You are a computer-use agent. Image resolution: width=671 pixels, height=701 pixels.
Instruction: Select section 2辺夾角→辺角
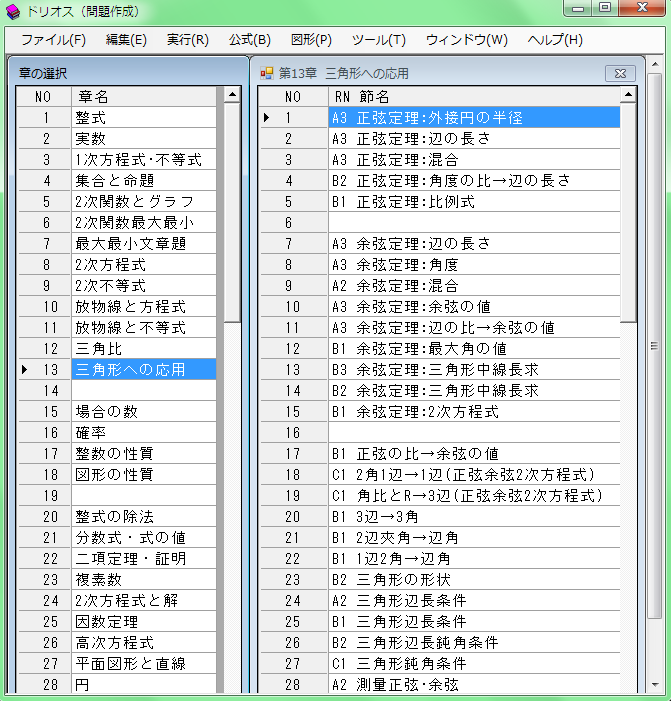[474, 538]
